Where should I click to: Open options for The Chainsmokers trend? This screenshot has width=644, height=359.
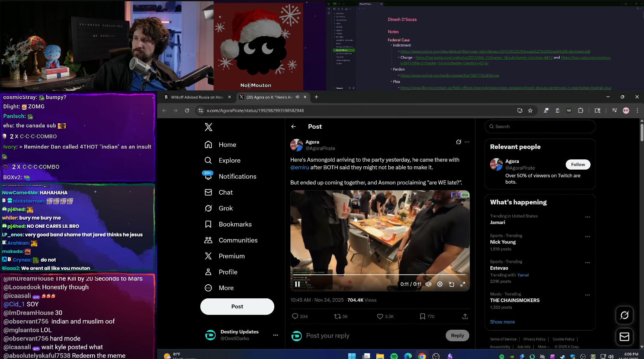tap(587, 295)
